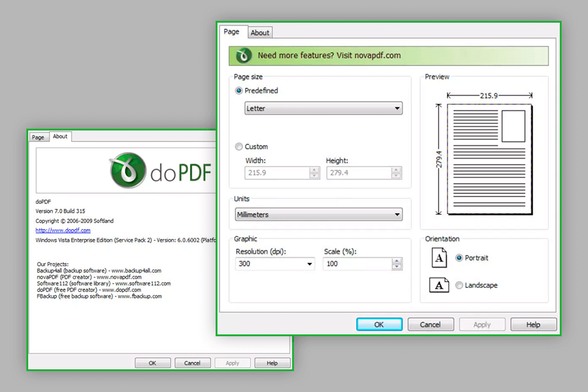
Task: Click the Need more features novapdf.com banner
Action: click(x=388, y=56)
